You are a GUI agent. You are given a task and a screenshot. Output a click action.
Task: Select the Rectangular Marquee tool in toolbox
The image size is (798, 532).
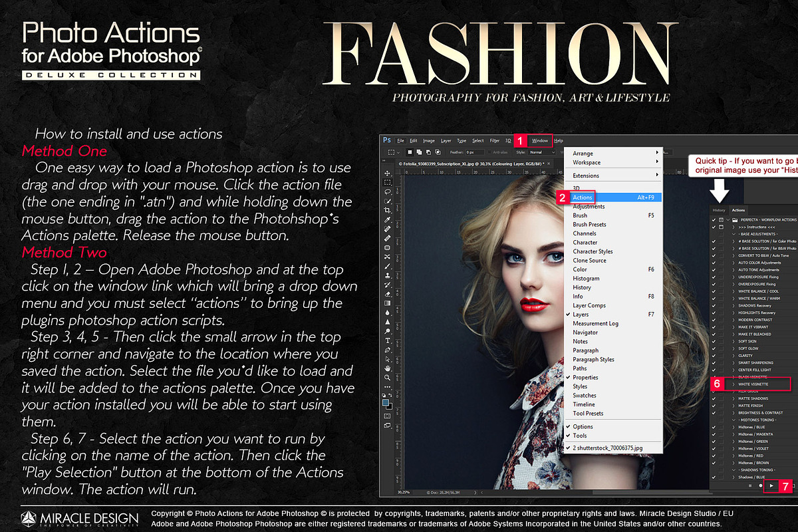[x=387, y=182]
